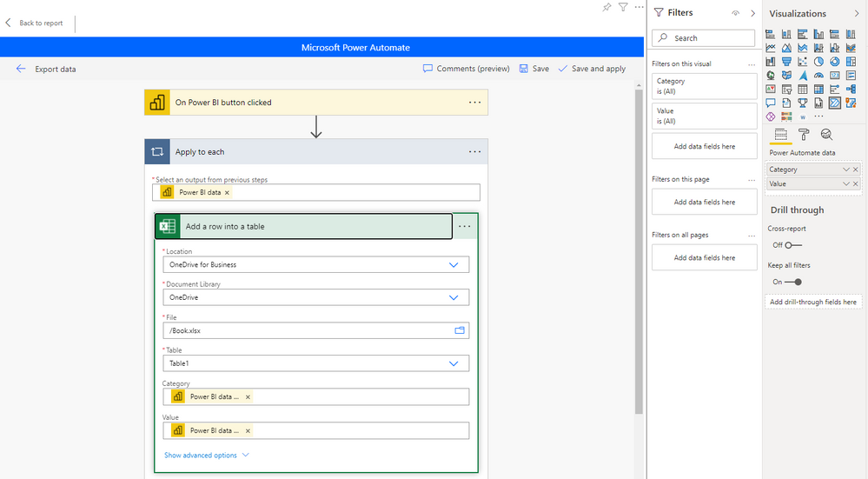Open Filters on this page ellipsis menu
This screenshot has height=479, width=868.
click(752, 179)
